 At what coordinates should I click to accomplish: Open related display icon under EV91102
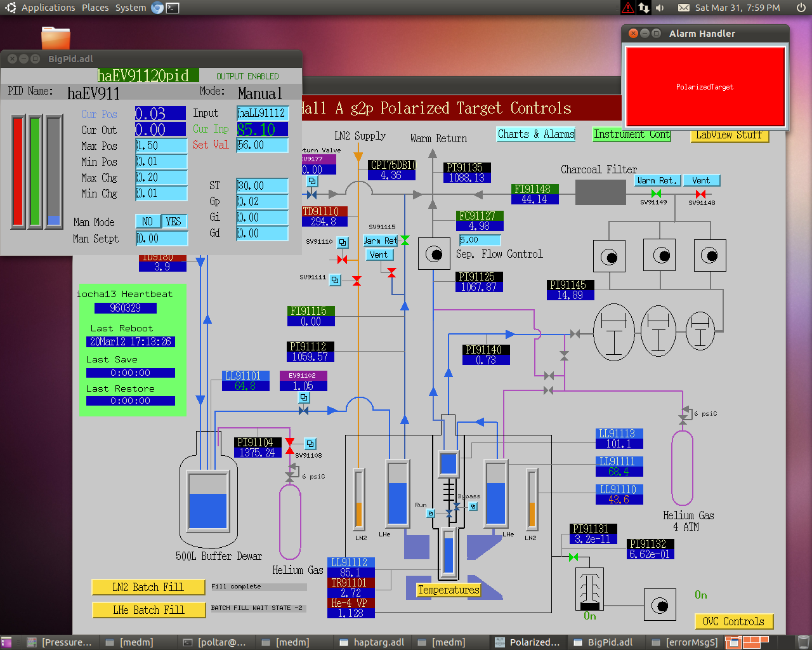click(304, 398)
